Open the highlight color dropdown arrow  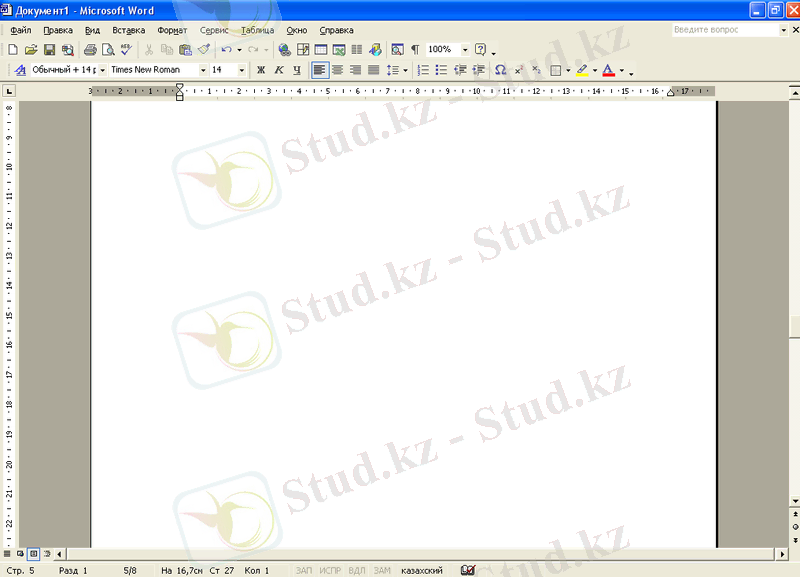[595, 70]
